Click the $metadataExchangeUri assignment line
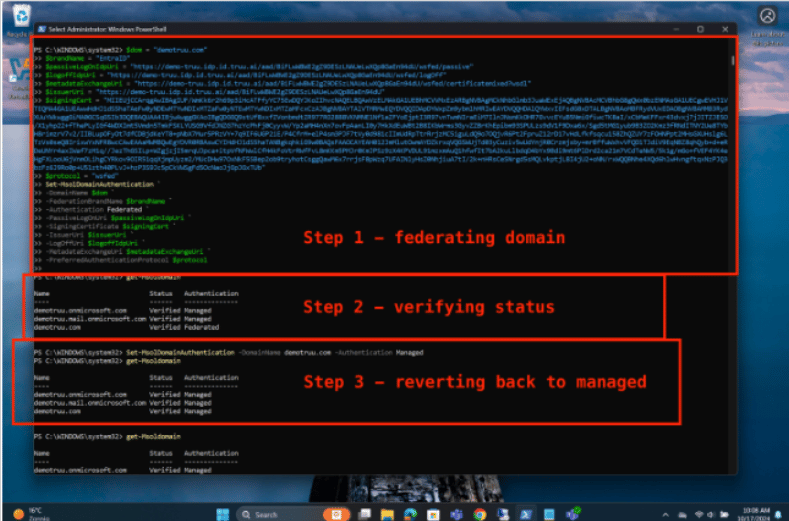Image resolution: width=789 pixels, height=521 pixels. click(283, 84)
